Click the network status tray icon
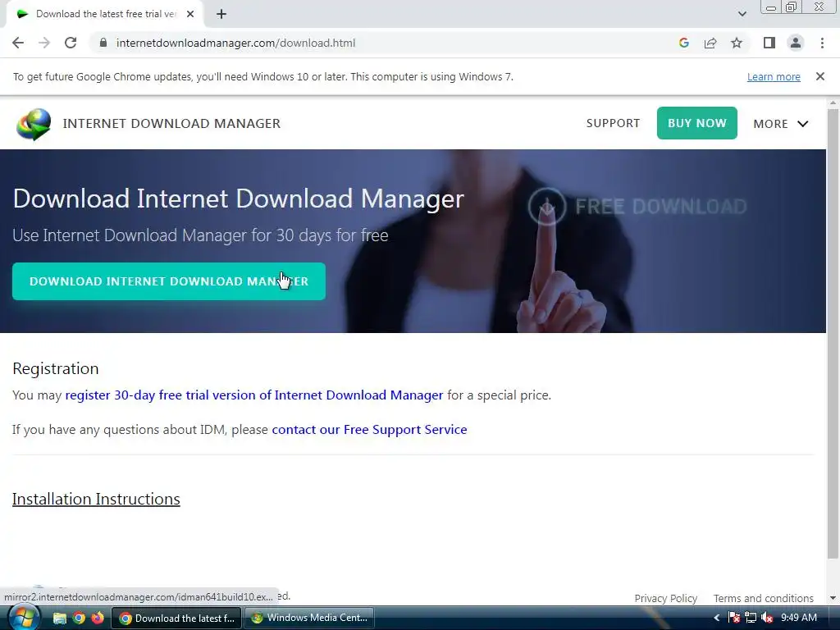Viewport: 840px width, 630px height. point(751,618)
